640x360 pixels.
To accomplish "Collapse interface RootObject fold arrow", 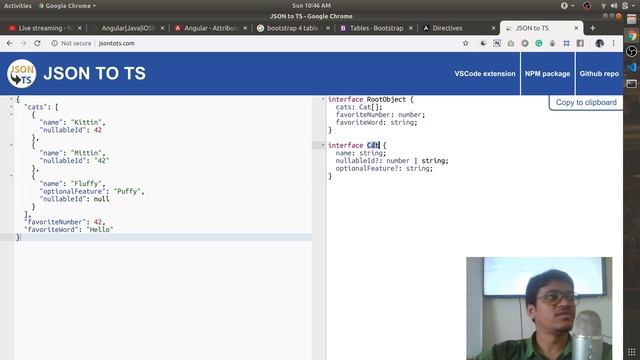I will click(x=323, y=99).
